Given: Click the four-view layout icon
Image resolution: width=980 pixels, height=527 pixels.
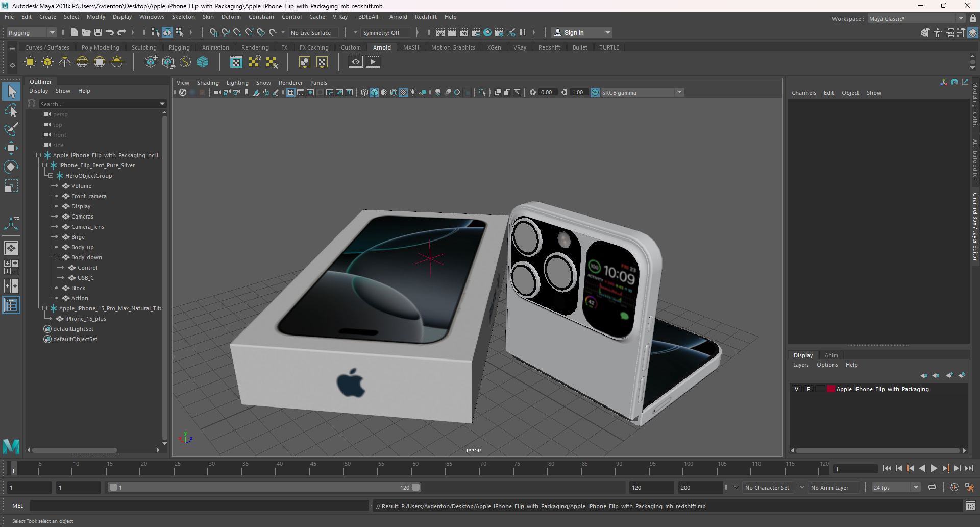Looking at the screenshot, I should (x=11, y=267).
